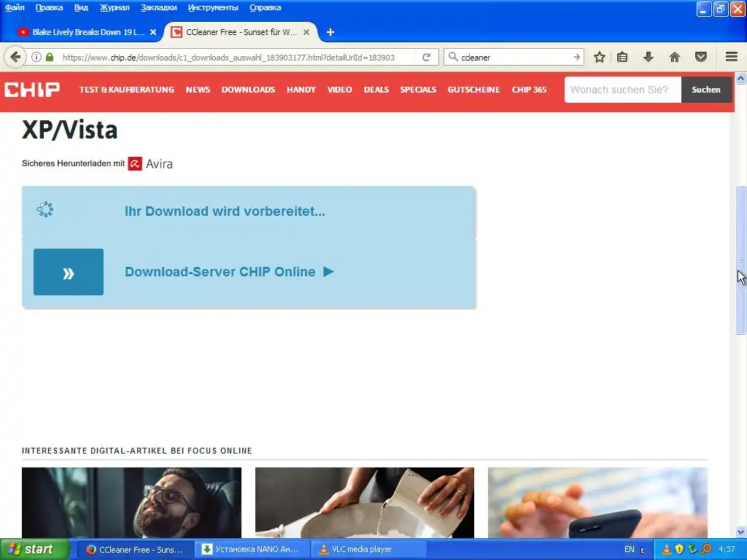Go back with the browser back arrow
The width and height of the screenshot is (747, 560).
[x=15, y=57]
